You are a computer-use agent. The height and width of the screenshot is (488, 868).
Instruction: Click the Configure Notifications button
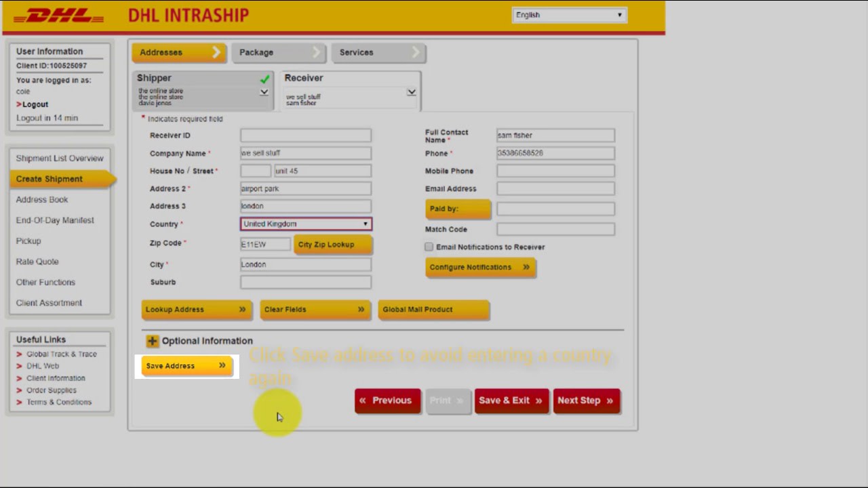coord(480,267)
